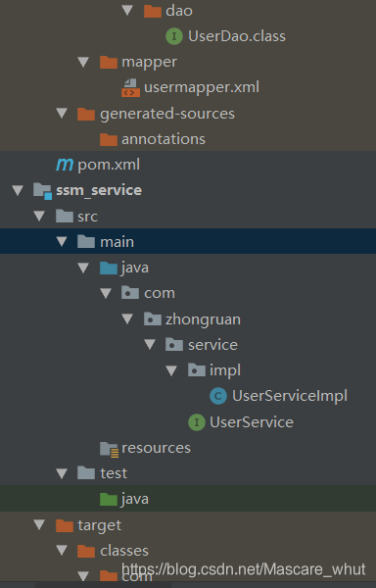The width and height of the screenshot is (376, 588).
Task: Select the UserService interface icon
Action: tap(197, 422)
